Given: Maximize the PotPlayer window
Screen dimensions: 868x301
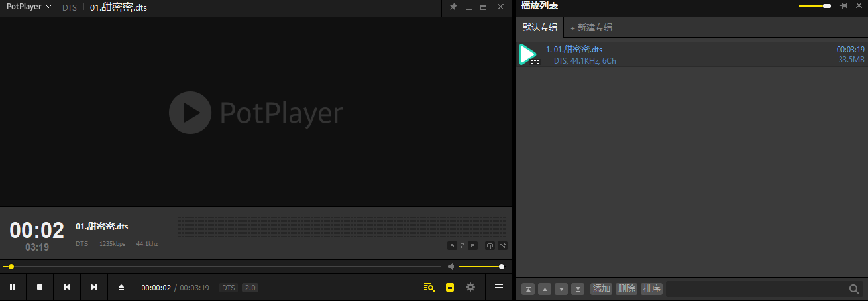Looking at the screenshot, I should (484, 7).
